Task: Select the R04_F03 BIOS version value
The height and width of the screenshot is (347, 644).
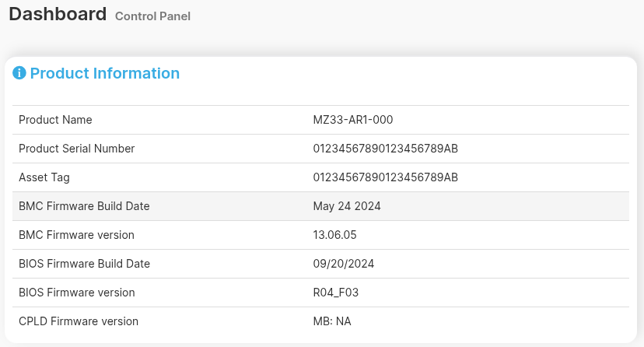Action: tap(335, 293)
